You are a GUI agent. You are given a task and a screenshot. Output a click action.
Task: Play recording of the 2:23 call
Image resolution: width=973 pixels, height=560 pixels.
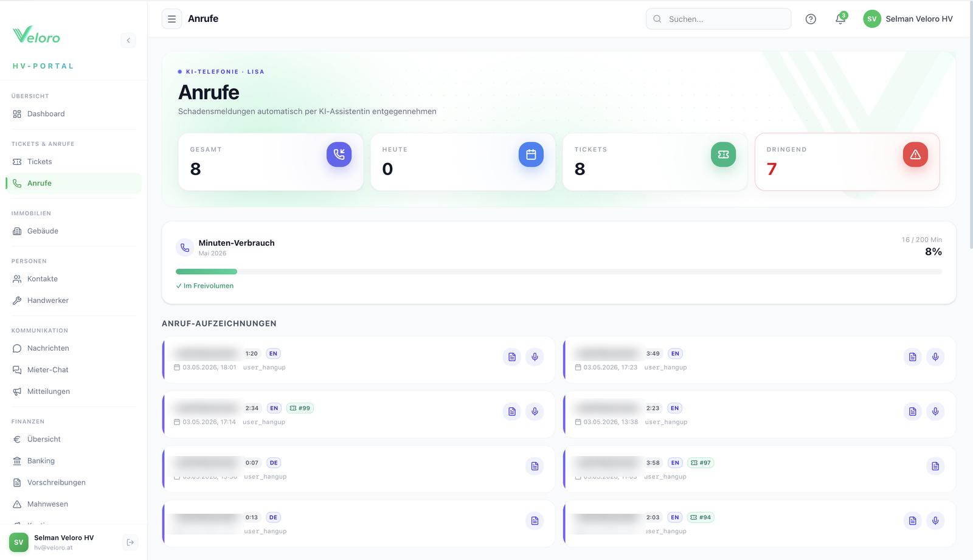coord(935,412)
